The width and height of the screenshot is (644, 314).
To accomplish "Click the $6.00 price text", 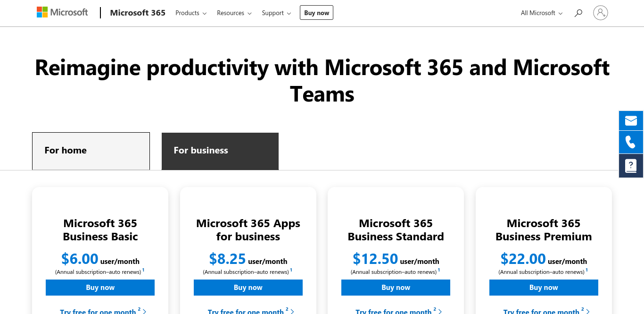I will (x=80, y=259).
